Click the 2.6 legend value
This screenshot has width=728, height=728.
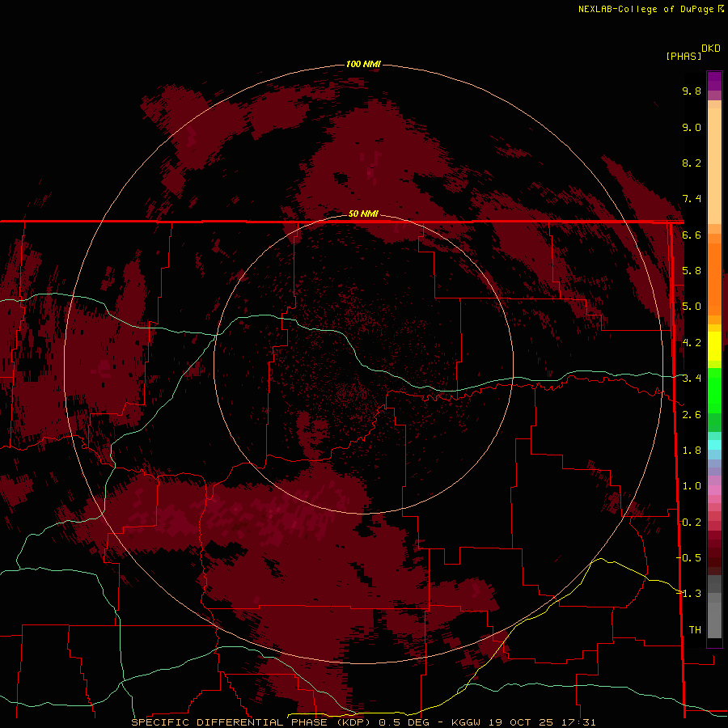pos(692,415)
